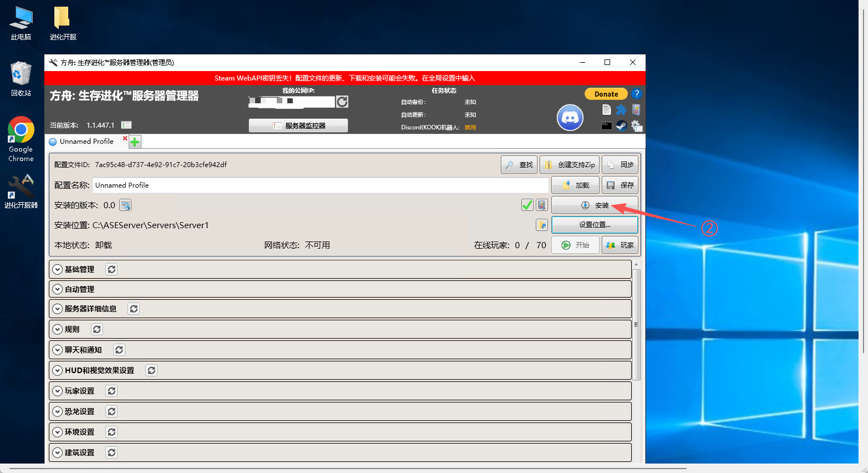Expand the 自动管理 section
Viewport: 868px width, 473px height.
57,289
